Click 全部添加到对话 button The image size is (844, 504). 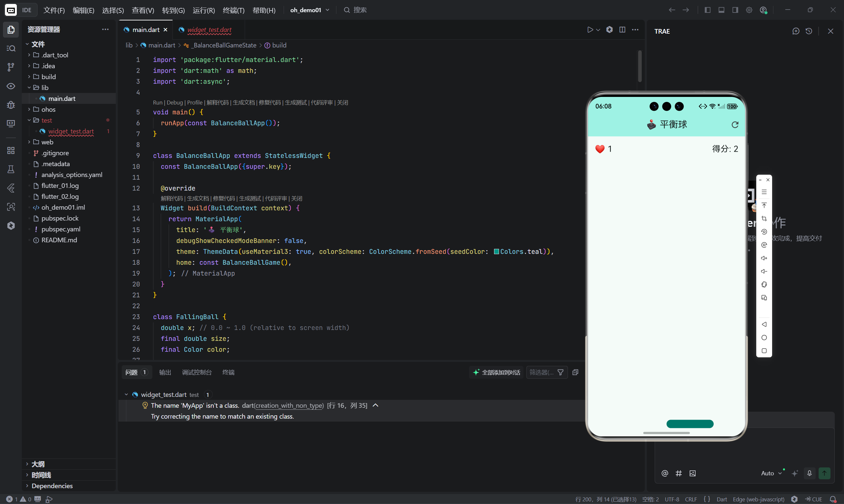[x=496, y=372]
